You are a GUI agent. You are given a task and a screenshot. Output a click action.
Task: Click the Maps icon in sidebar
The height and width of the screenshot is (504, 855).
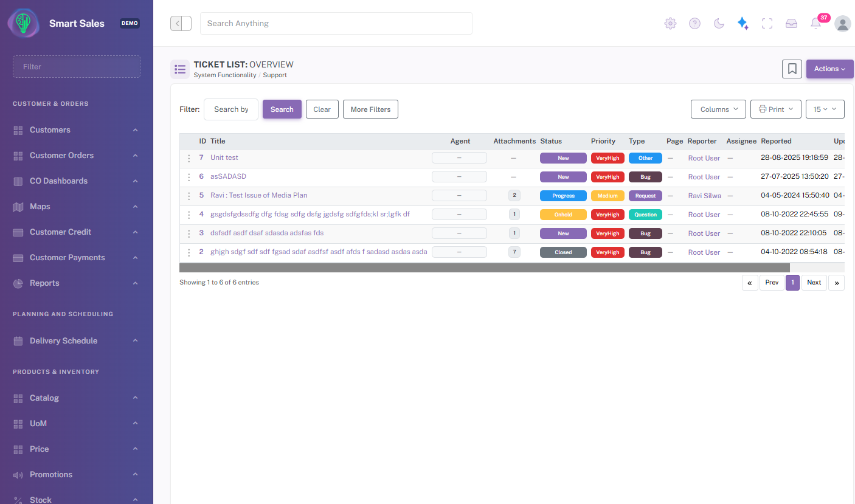coord(18,207)
